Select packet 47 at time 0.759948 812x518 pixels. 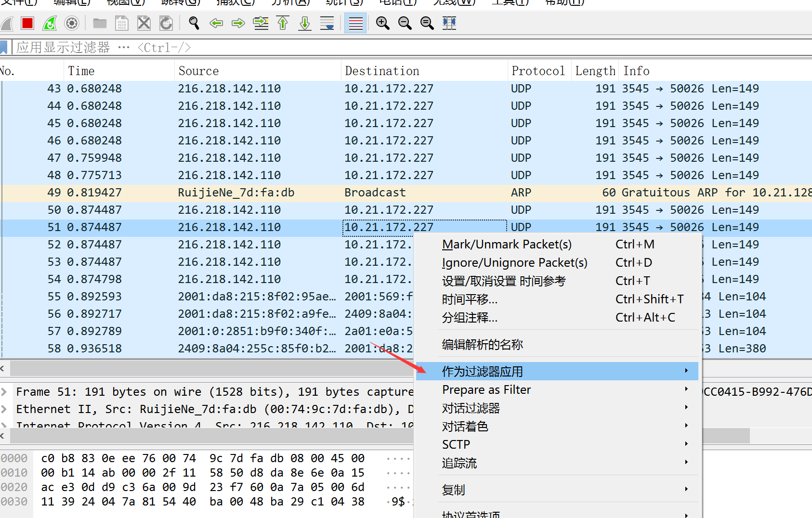click(x=406, y=158)
